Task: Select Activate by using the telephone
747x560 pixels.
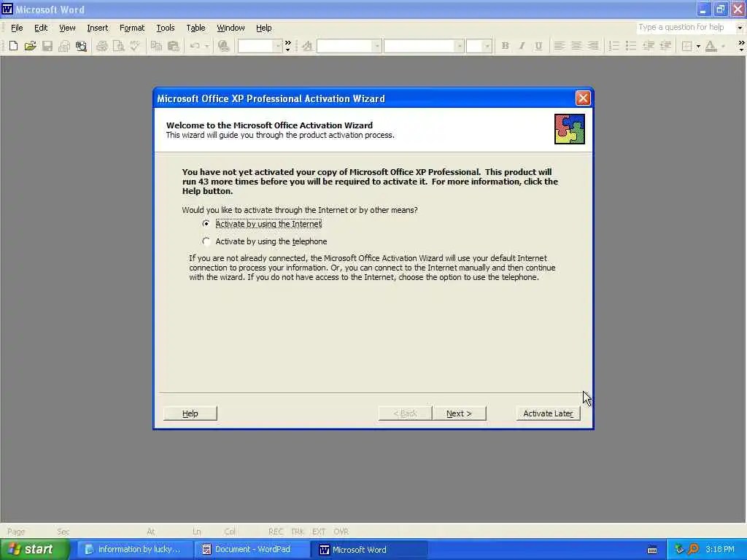Action: tap(266, 241)
